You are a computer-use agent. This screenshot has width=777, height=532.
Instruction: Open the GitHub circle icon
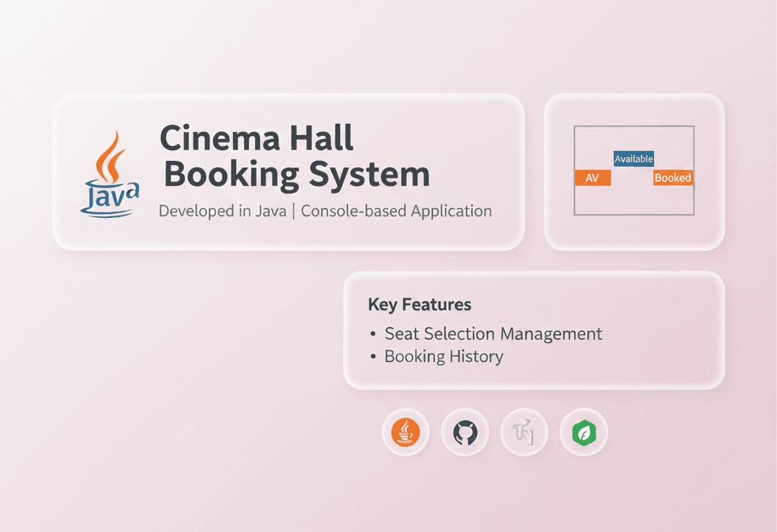coord(465,433)
